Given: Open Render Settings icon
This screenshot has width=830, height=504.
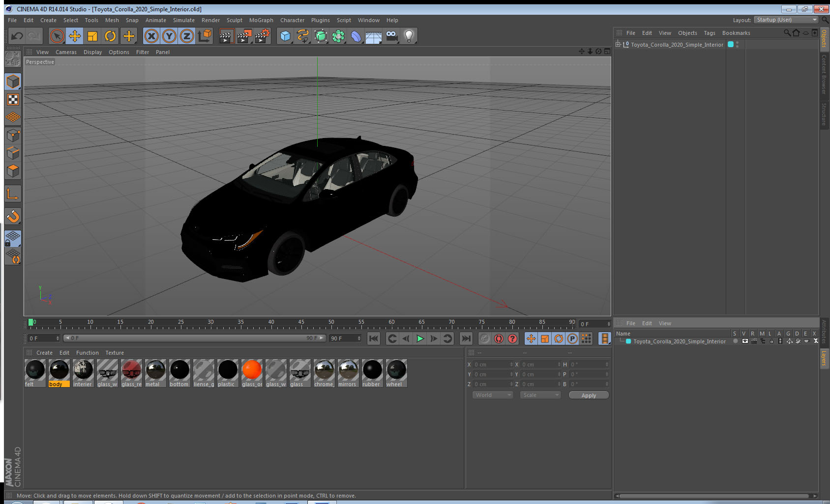Looking at the screenshot, I should (263, 36).
